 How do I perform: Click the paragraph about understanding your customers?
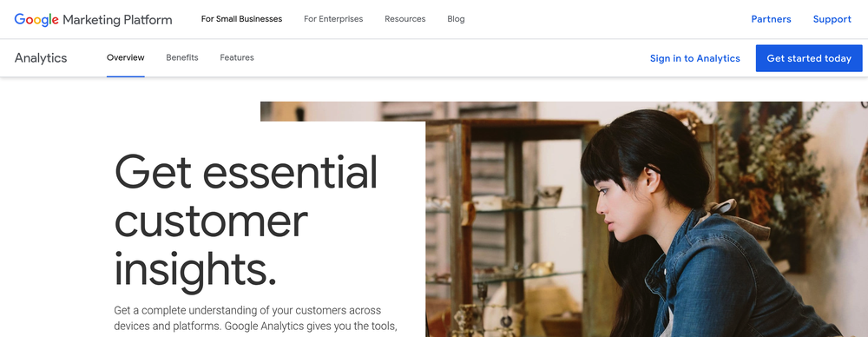[256, 318]
